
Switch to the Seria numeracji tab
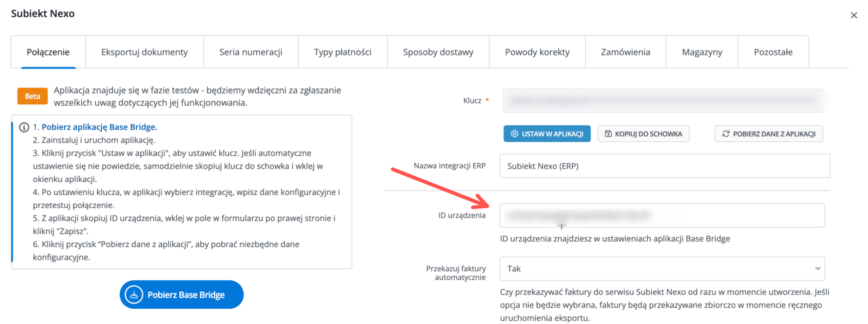(251, 52)
